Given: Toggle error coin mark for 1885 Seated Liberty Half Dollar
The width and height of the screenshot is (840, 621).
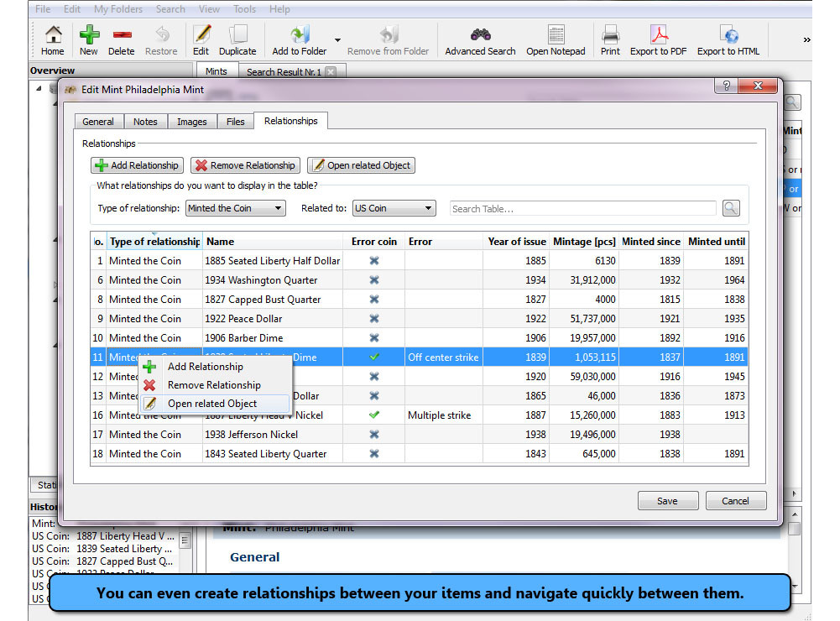Looking at the screenshot, I should [374, 260].
